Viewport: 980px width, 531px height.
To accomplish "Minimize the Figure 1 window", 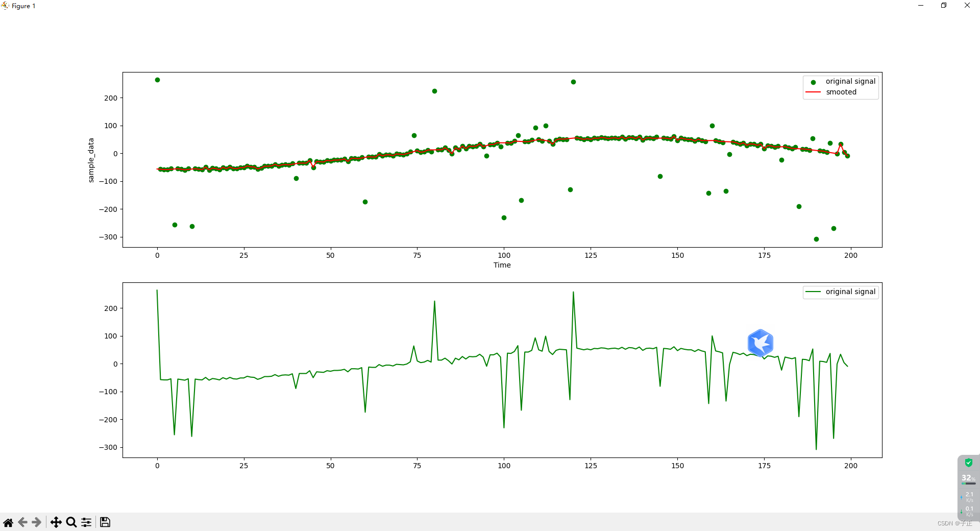I will click(921, 6).
